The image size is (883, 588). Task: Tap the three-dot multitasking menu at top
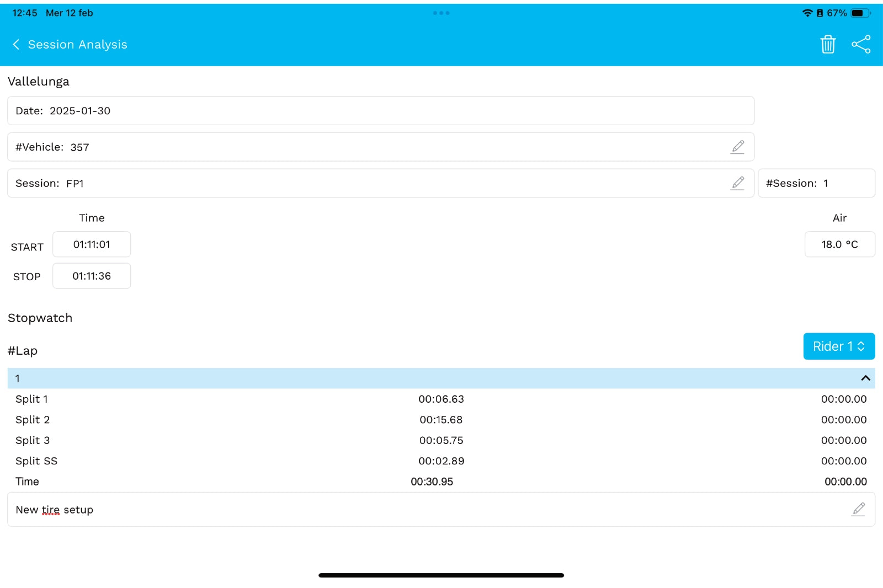tap(441, 13)
